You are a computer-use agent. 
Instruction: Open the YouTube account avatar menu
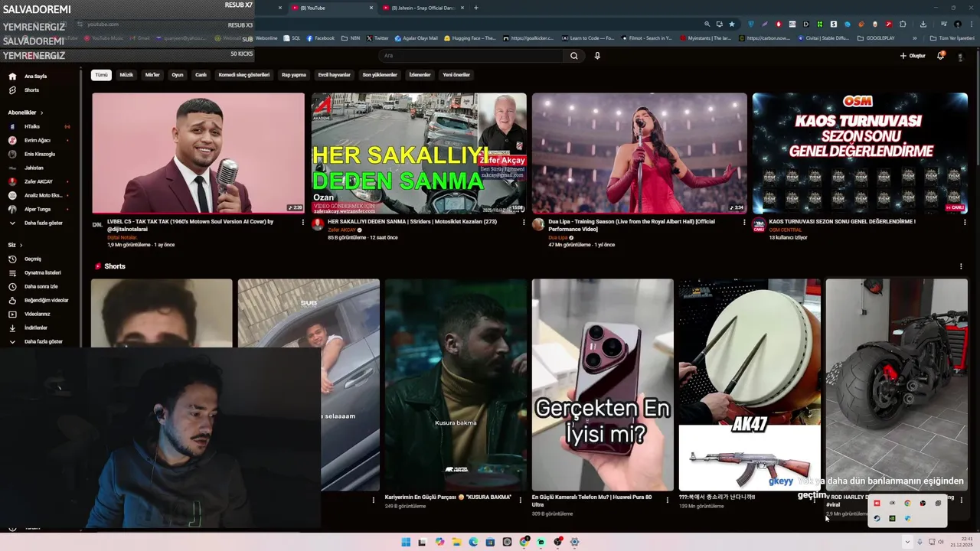[960, 56]
